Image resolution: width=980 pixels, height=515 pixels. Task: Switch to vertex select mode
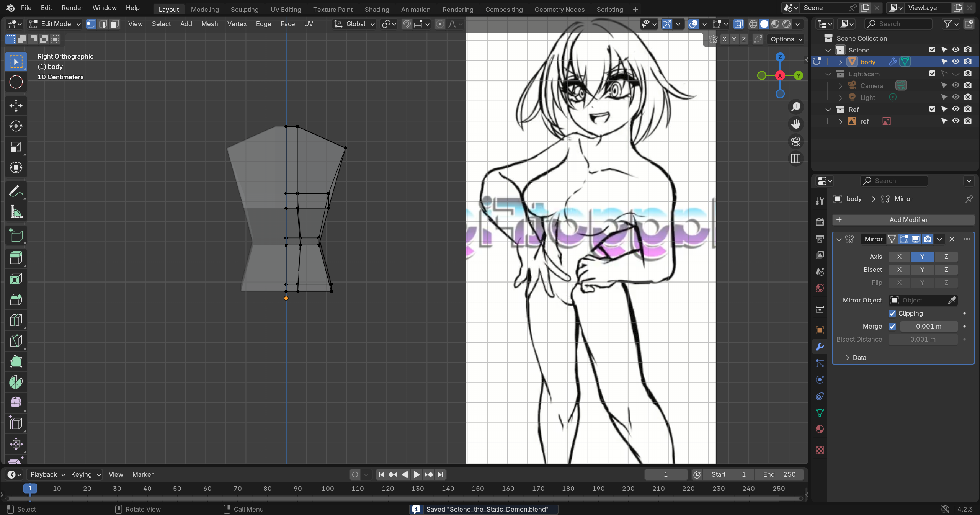point(91,24)
